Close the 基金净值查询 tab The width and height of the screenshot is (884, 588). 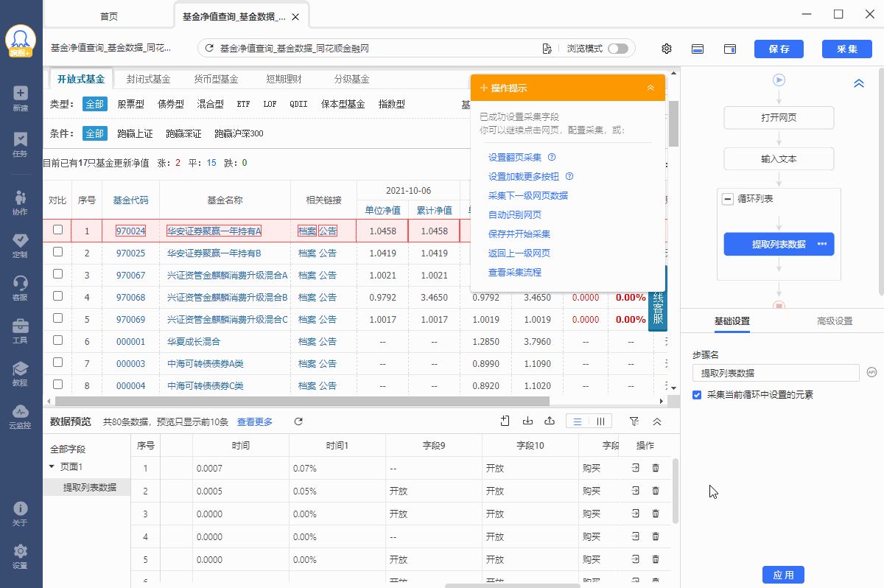tap(295, 16)
